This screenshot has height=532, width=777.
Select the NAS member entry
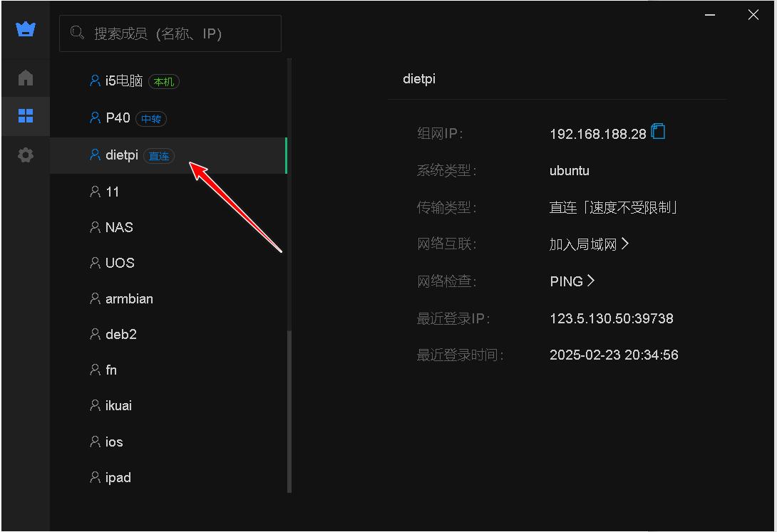coord(118,226)
